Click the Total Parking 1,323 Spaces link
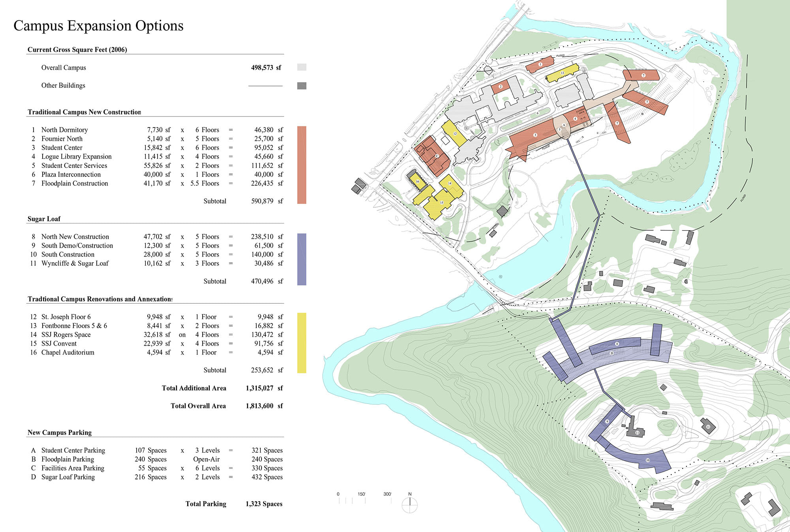Screen dimensions: 790x532 [264, 504]
